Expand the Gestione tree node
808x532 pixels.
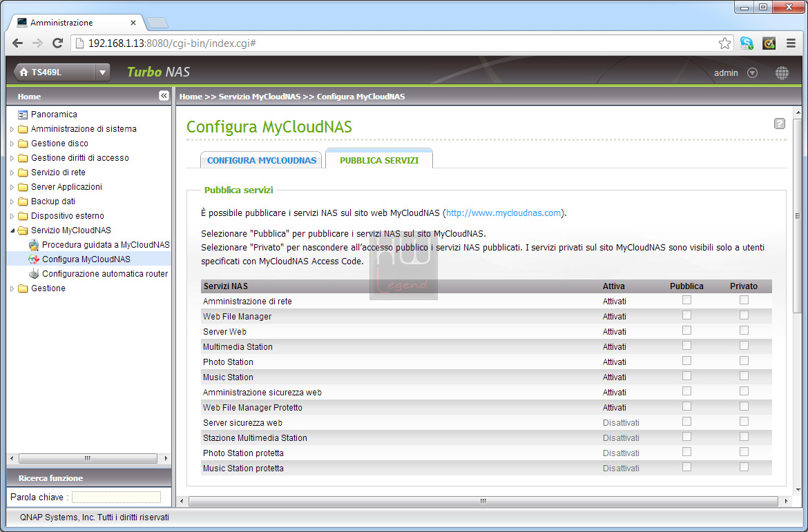pyautogui.click(x=12, y=288)
